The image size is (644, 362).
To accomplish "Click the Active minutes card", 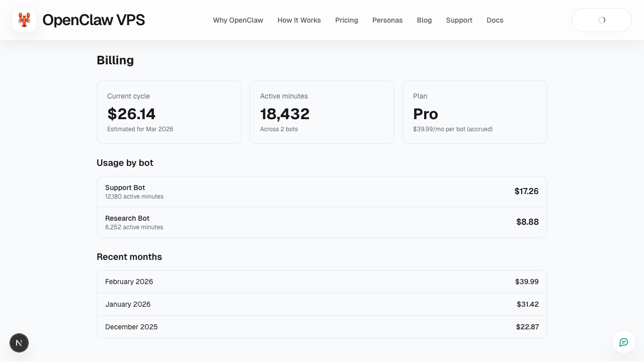I will [322, 112].
